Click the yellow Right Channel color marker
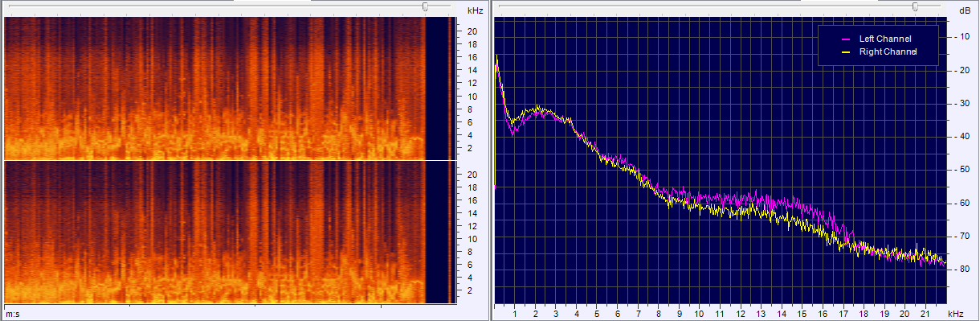This screenshot has height=321, width=980. 845,52
